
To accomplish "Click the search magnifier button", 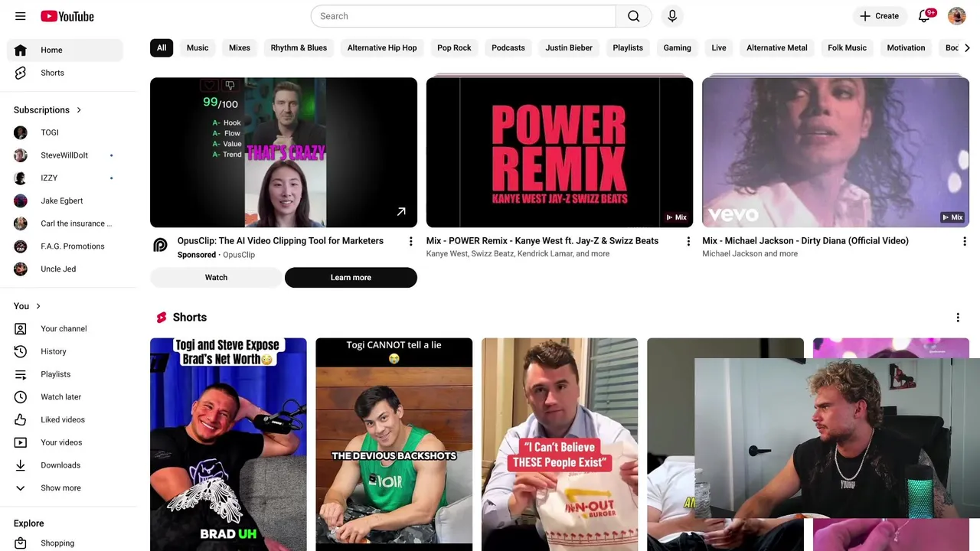I will point(634,16).
